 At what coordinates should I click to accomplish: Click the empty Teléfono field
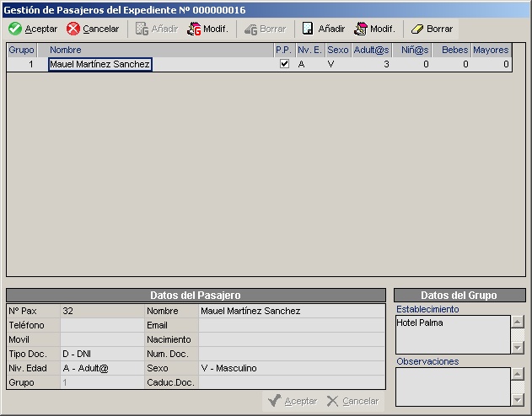pos(103,325)
